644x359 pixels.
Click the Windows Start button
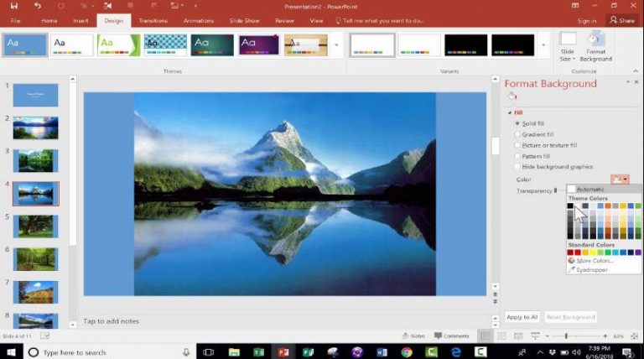(x=11, y=352)
